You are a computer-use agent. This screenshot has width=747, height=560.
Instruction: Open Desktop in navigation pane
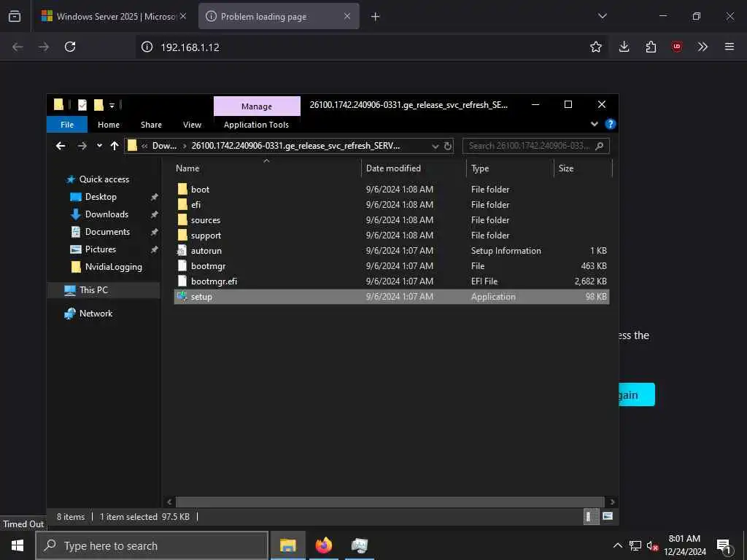[x=101, y=197]
